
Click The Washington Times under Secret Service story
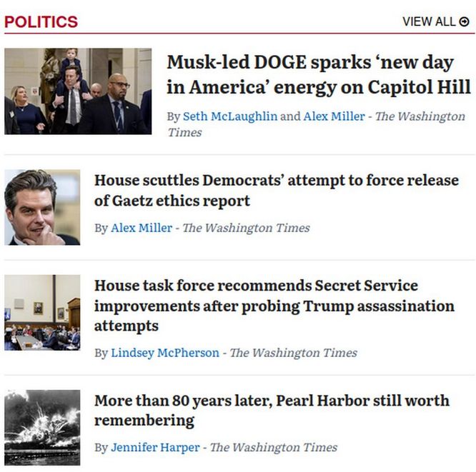293,353
